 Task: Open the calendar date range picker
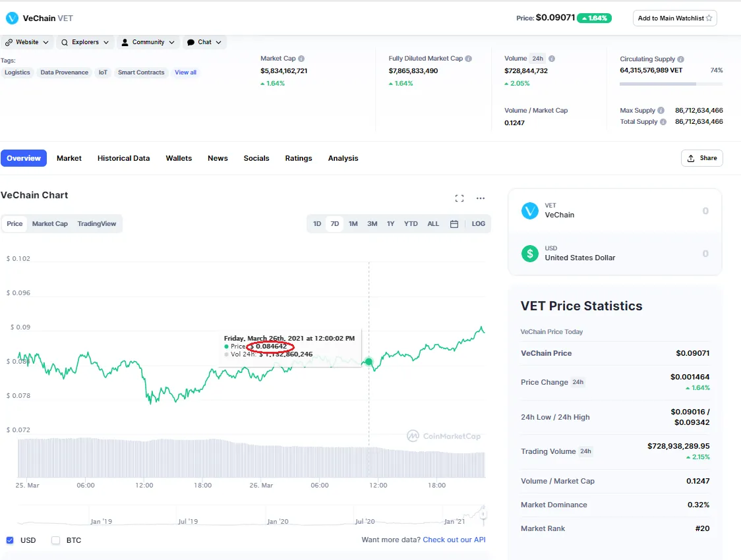pos(454,224)
